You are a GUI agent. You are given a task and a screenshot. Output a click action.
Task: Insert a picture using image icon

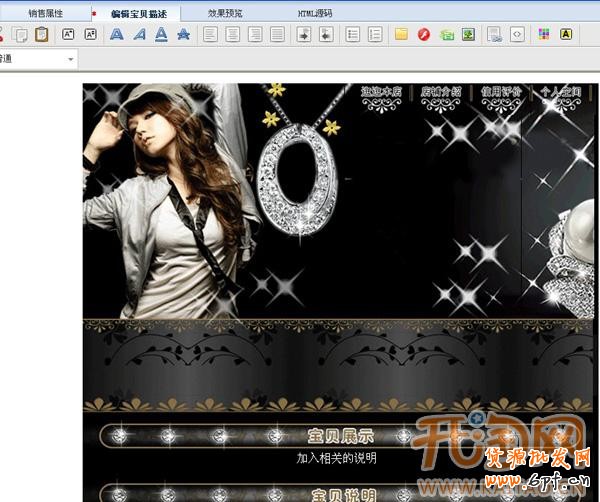pyautogui.click(x=468, y=35)
